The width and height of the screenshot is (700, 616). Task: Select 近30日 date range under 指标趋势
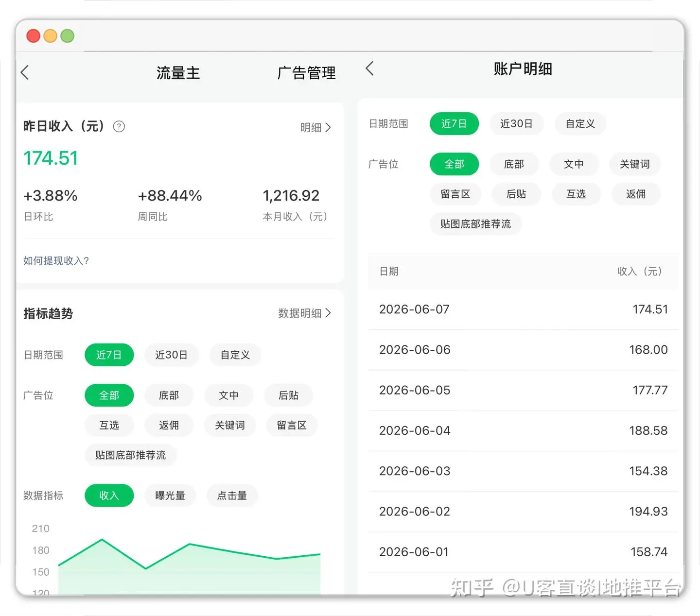click(x=171, y=355)
